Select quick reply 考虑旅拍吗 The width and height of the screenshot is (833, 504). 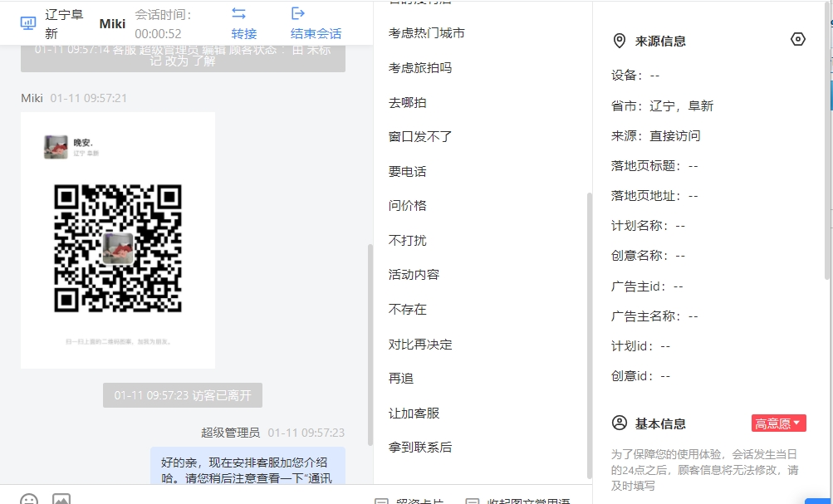coord(420,68)
